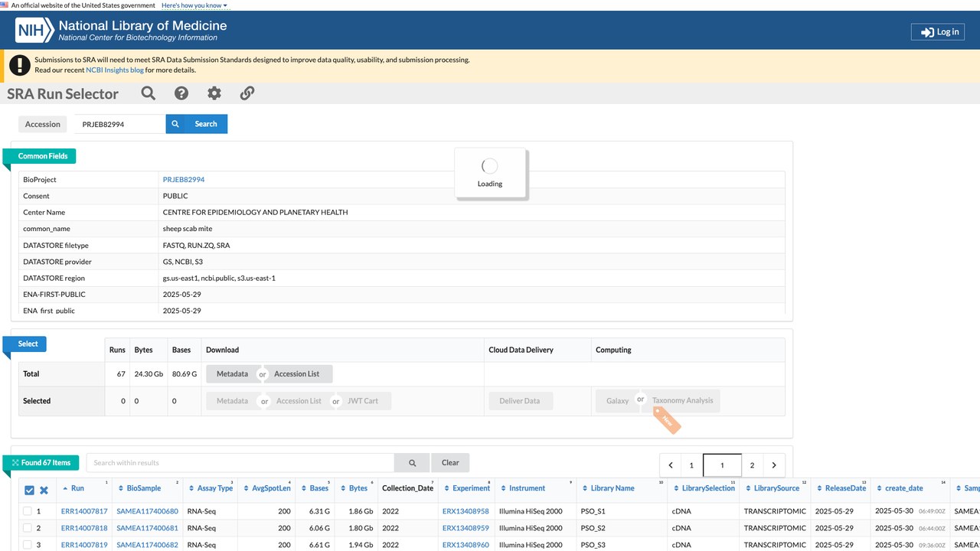Open the help question mark icon
Image resolution: width=980 pixels, height=551 pixels.
(181, 93)
